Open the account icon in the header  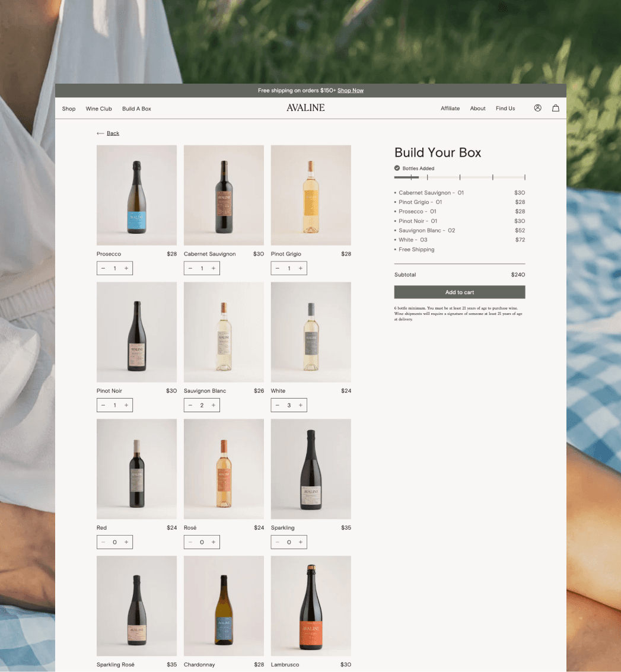tap(537, 108)
